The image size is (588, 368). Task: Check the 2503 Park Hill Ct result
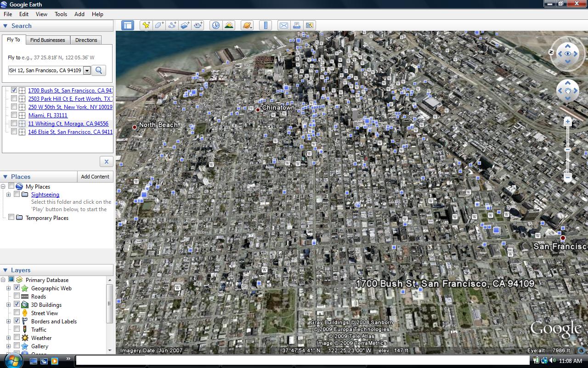coord(14,99)
